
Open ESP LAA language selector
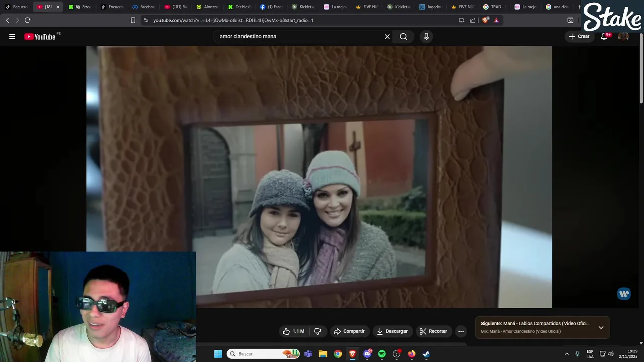click(x=590, y=354)
